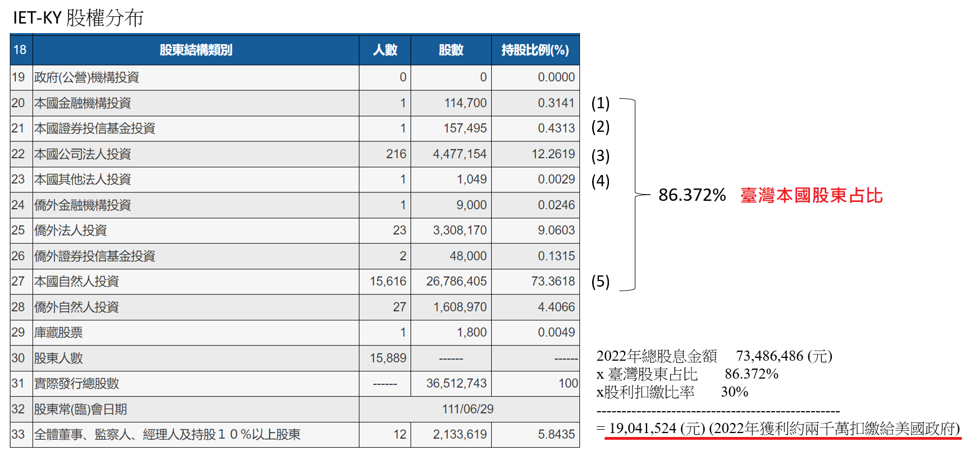Click the percentage 0.0246

click(556, 205)
